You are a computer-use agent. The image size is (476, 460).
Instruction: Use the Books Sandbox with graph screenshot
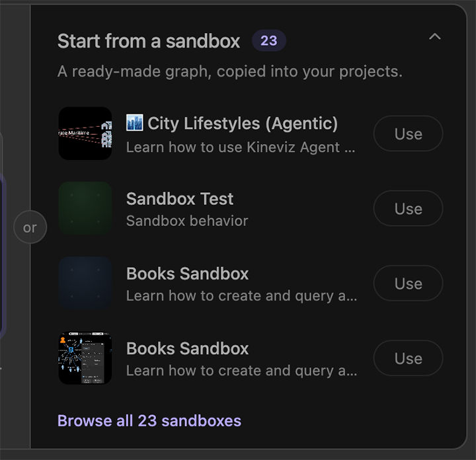[x=409, y=358]
